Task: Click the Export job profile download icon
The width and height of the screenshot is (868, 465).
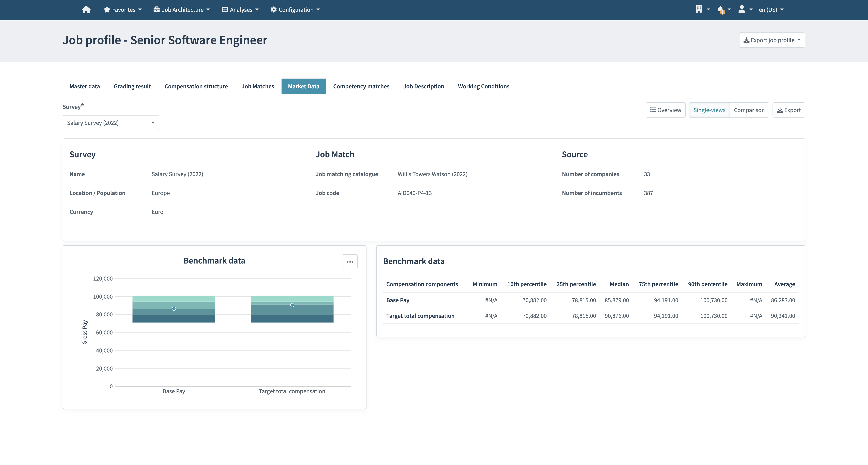Action: [x=747, y=40]
